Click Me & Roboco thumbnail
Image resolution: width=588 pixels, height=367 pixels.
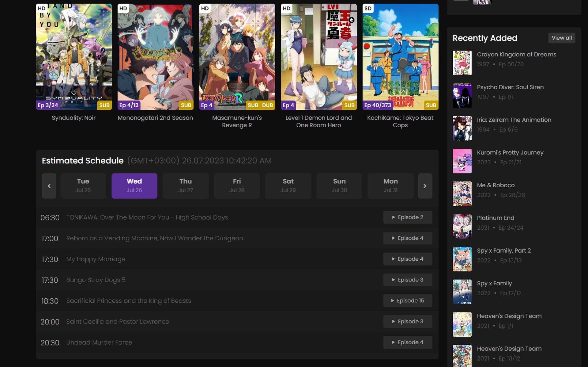[462, 194]
